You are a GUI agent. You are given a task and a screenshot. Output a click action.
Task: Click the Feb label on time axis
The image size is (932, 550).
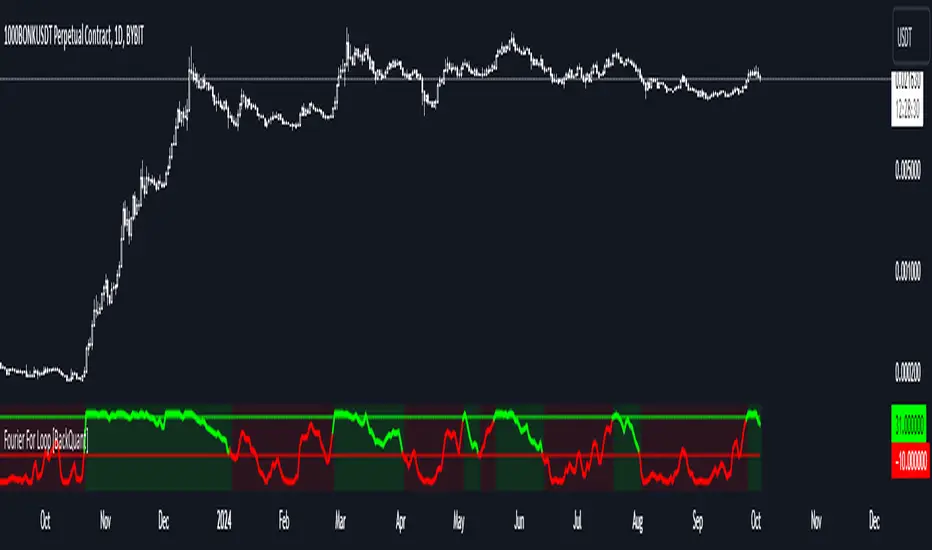point(284,521)
